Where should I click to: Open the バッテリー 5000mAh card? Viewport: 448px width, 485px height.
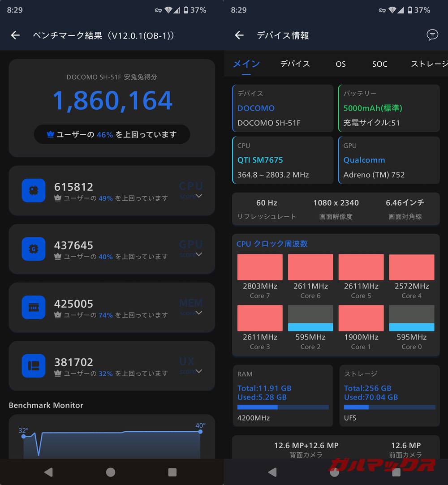point(389,108)
